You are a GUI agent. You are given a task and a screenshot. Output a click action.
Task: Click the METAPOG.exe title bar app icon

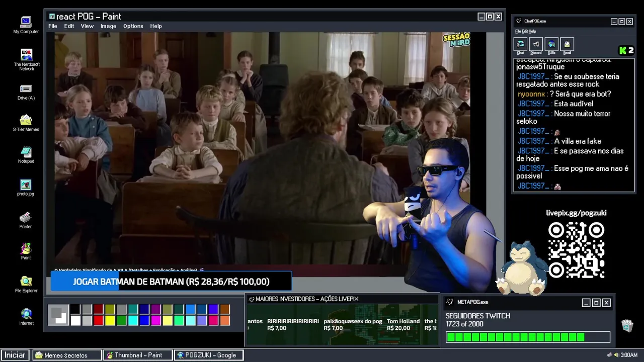[450, 302]
